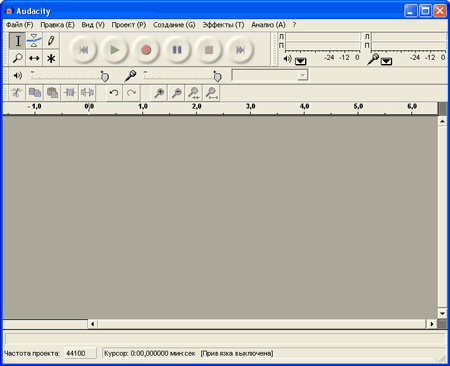Image resolution: width=450 pixels, height=366 pixels.
Task: Begin recording with red Record button
Action: [x=146, y=50]
